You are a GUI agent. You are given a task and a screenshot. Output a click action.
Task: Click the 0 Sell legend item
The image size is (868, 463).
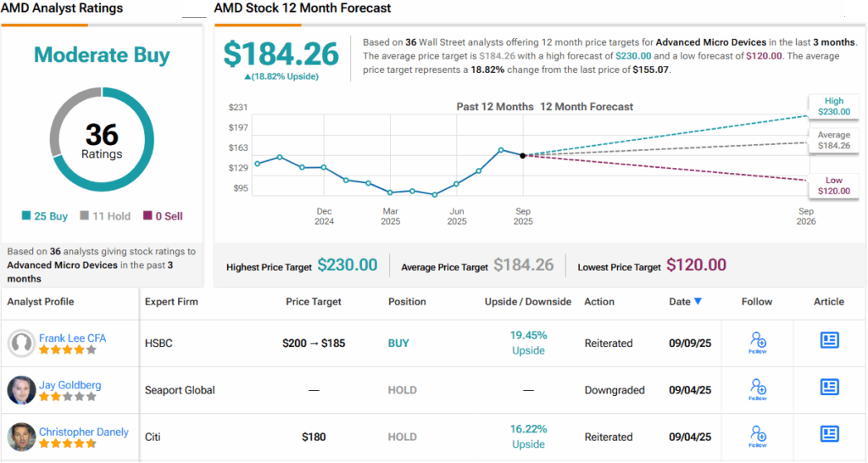coord(163,216)
